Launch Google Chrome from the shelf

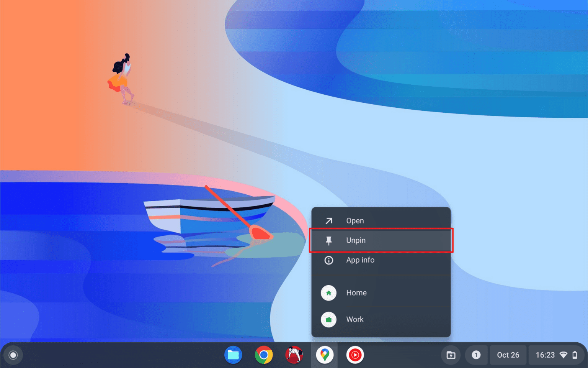(264, 355)
